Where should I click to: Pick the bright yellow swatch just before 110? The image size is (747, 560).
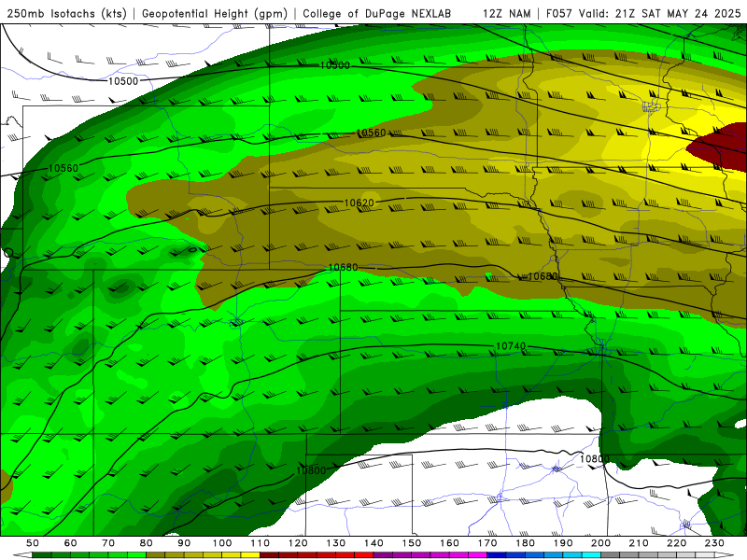coord(250,555)
